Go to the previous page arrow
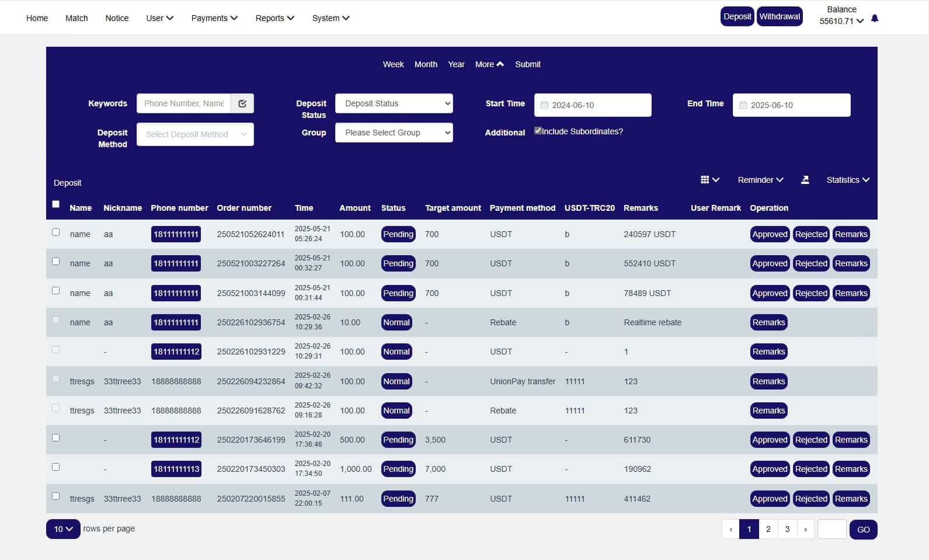The height and width of the screenshot is (560, 929). [x=730, y=529]
